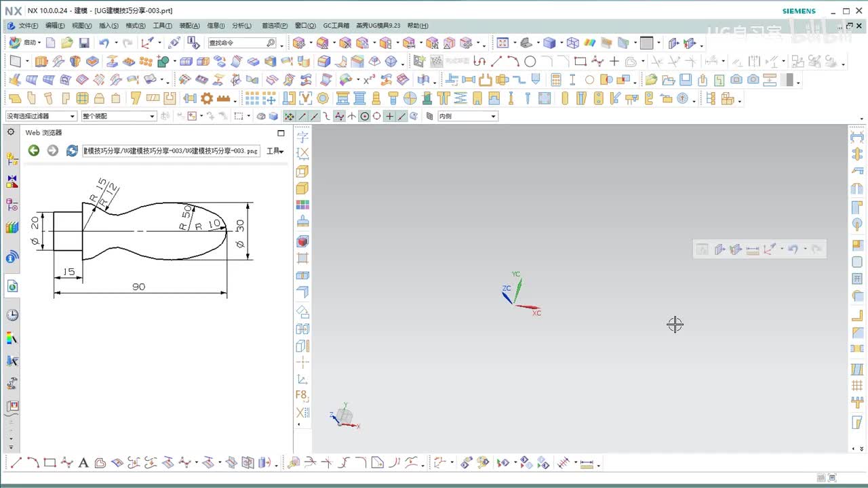Select the bottom toolbar Rectangle tool
Screen dimensions: 868x488
coord(50,463)
